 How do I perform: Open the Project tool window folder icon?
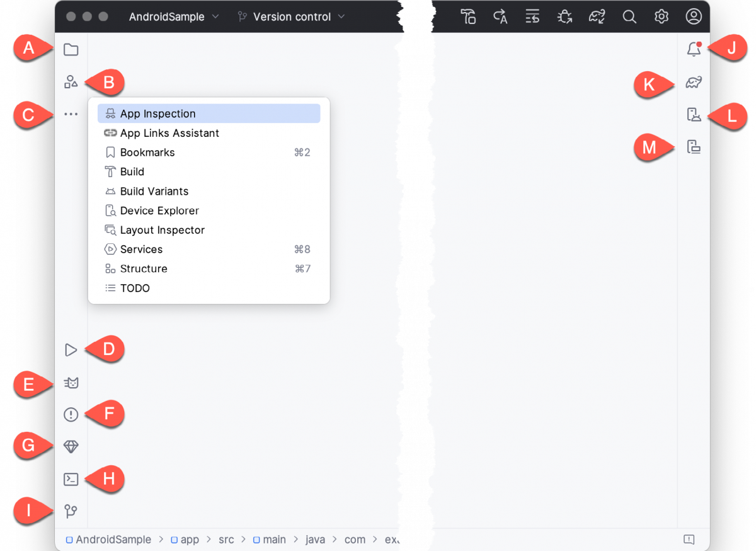71,49
